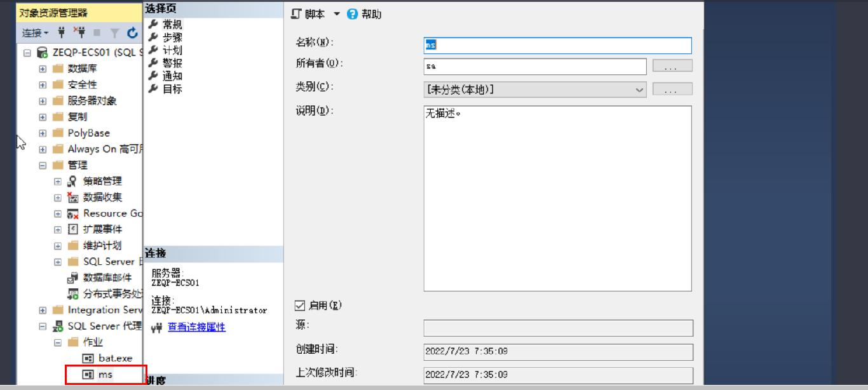The width and height of the screenshot is (868, 390).
Task: Expand the 安全性 folder
Action: tap(43, 84)
